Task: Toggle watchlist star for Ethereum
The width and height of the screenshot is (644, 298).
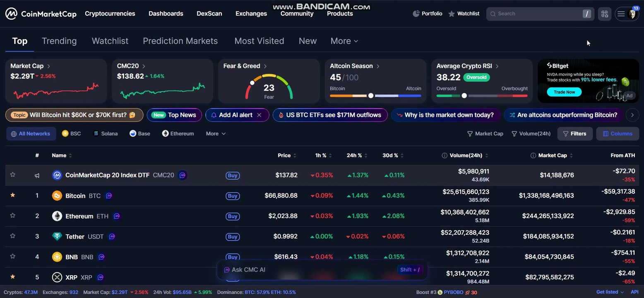Action: 12,215
